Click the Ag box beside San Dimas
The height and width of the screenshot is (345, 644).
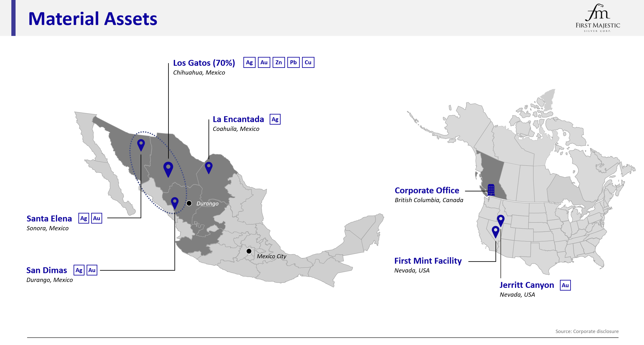(79, 270)
